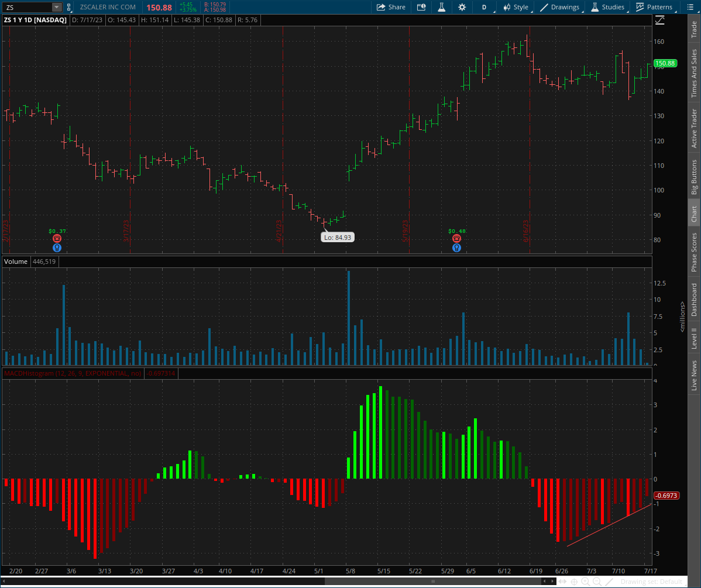Click the R: 5.76 range value
This screenshot has height=588, width=701.
(x=248, y=20)
